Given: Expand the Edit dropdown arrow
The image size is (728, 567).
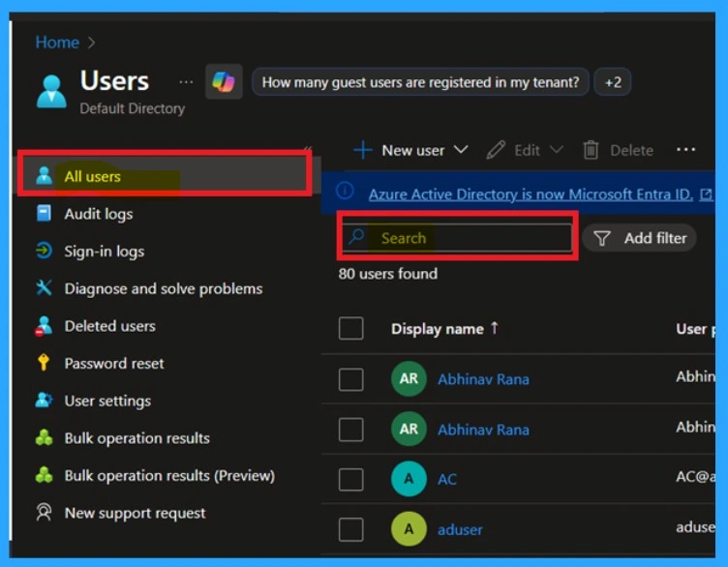Looking at the screenshot, I should (x=556, y=149).
